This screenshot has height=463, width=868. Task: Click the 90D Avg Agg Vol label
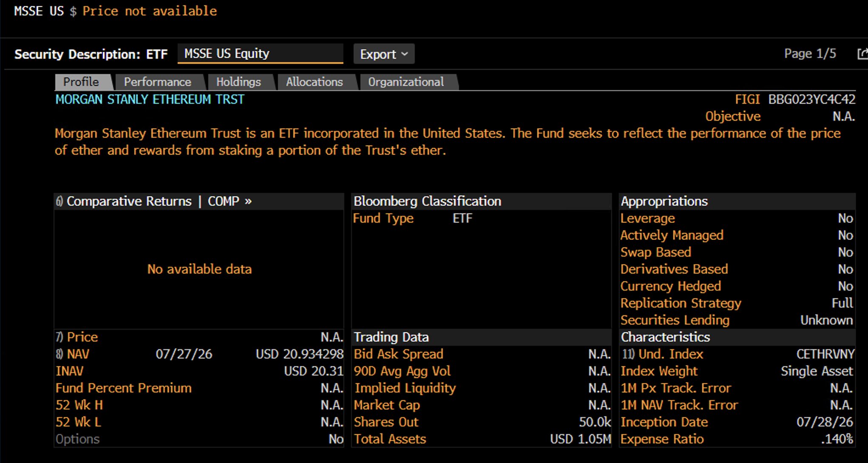402,371
